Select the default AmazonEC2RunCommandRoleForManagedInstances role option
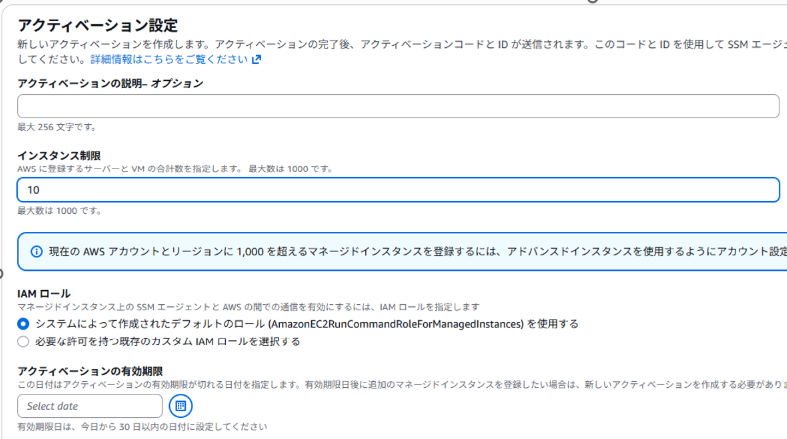Screen dimensions: 787x439 click(x=23, y=324)
